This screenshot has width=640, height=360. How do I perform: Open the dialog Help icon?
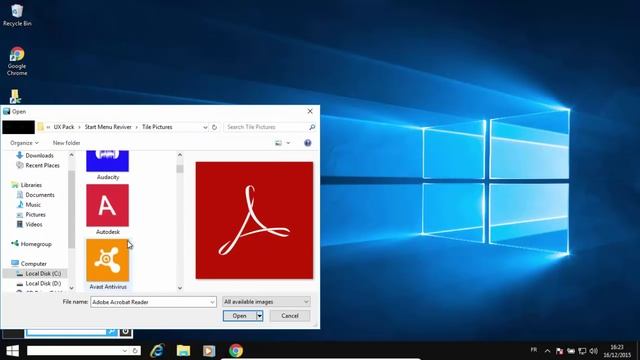(308, 143)
